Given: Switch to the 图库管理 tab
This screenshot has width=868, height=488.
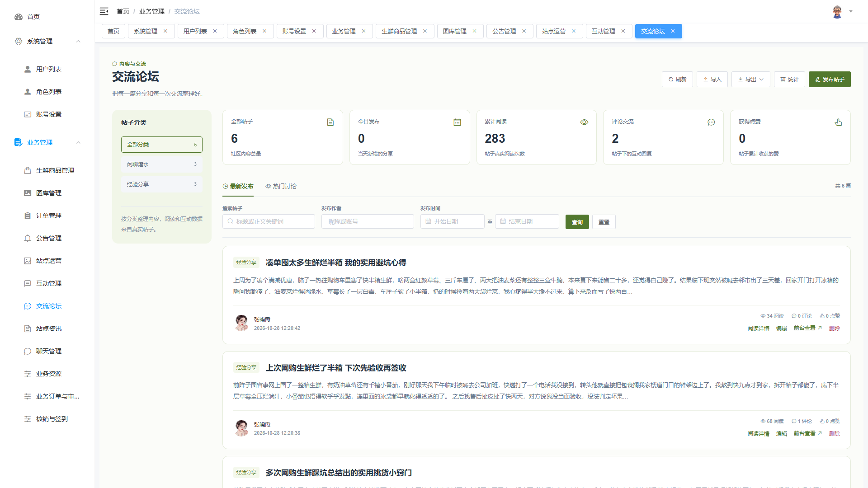Looking at the screenshot, I should click(454, 31).
